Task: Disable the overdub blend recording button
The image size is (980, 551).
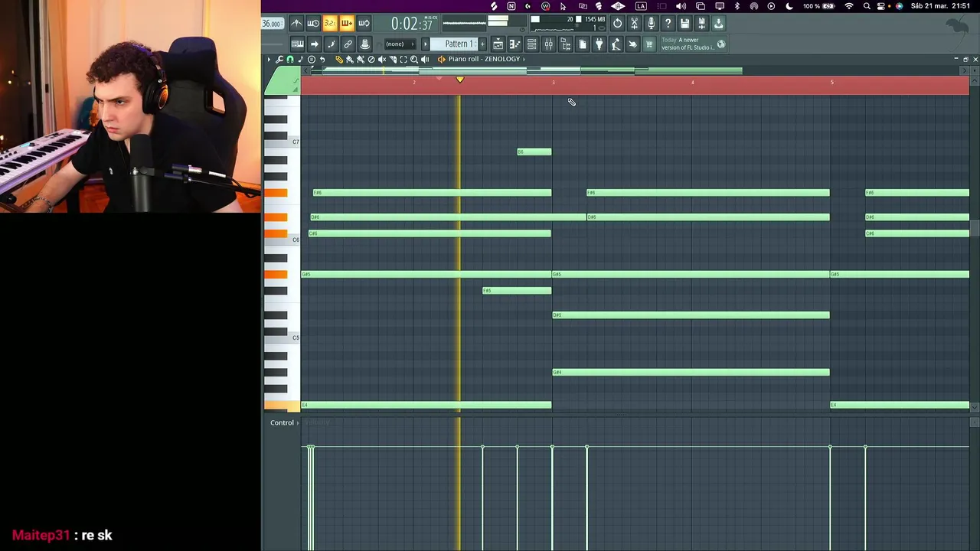Action: pos(347,24)
